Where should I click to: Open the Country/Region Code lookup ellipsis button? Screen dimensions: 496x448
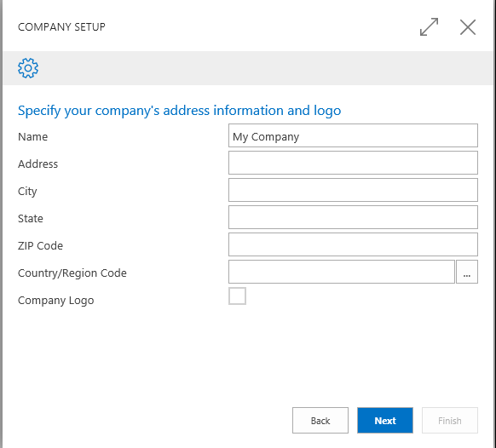pos(467,272)
